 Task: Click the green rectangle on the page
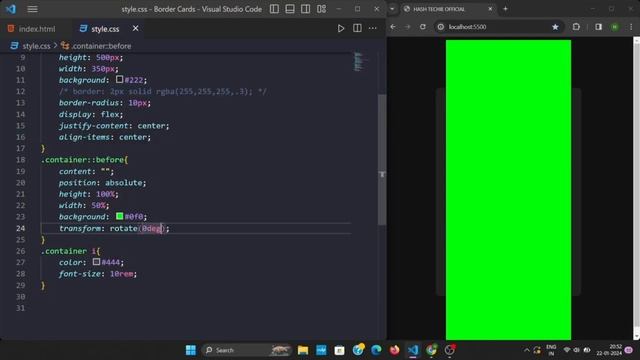pyautogui.click(x=508, y=189)
